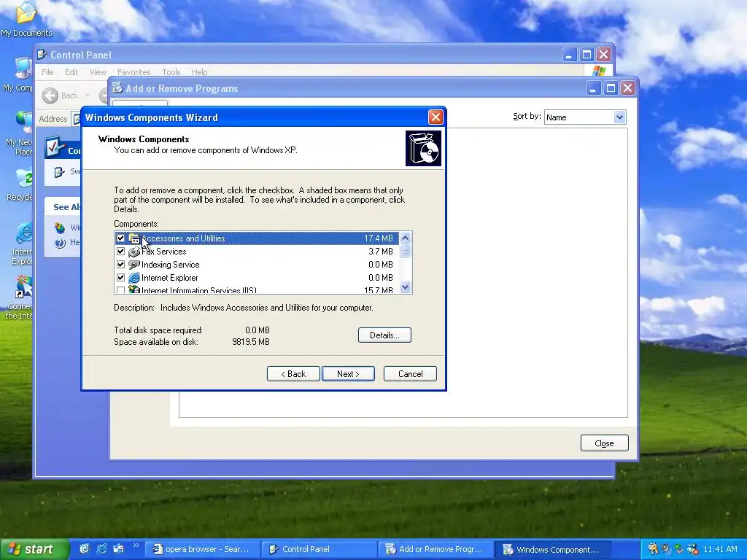The width and height of the screenshot is (747, 560).
Task: Open File menu in Control Panel
Action: (47, 72)
